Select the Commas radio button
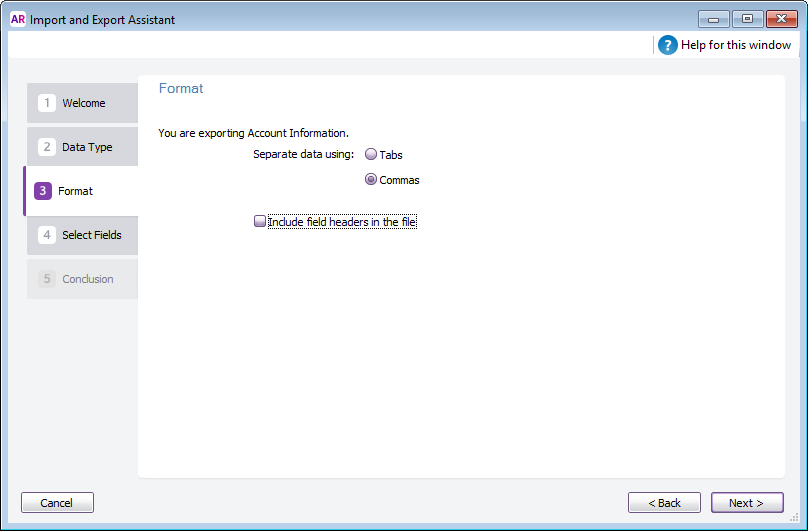The height and width of the screenshot is (531, 808). click(371, 180)
